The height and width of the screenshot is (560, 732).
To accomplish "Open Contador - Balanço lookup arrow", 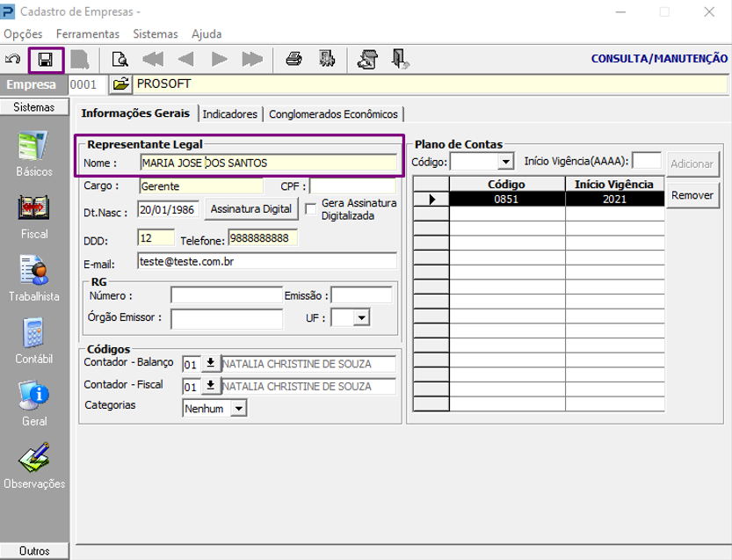I will (211, 364).
